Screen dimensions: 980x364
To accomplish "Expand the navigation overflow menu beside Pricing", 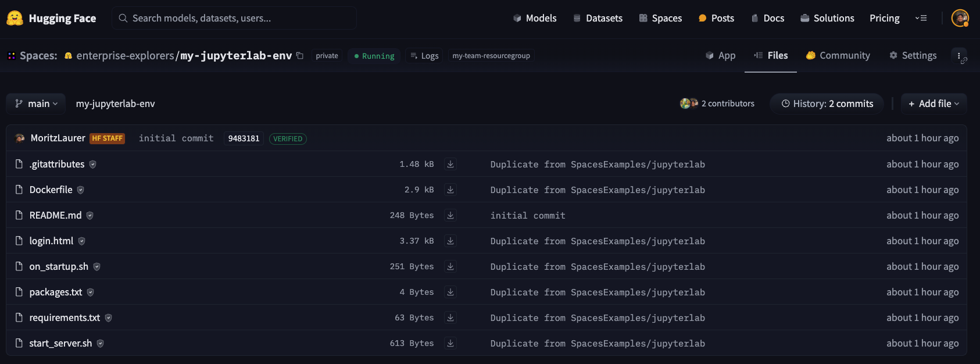I will [921, 18].
